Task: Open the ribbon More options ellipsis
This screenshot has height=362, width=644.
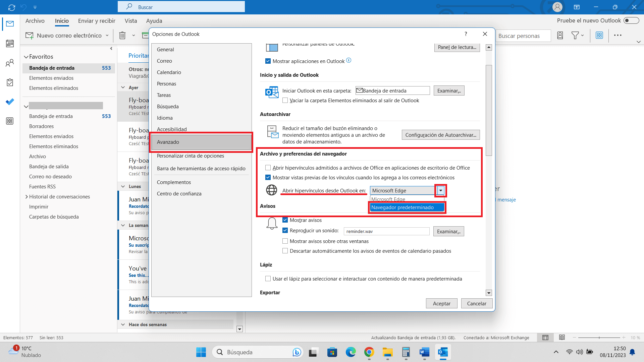Action: point(618,35)
